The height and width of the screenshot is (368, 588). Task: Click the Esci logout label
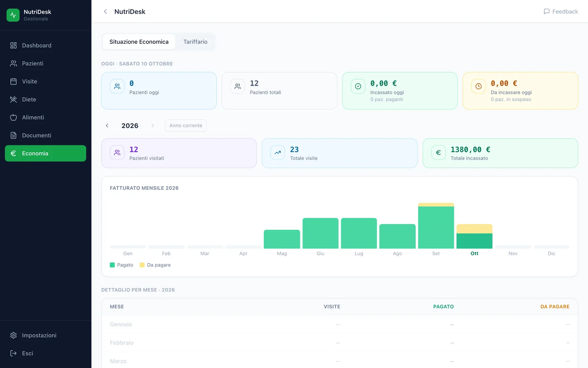(x=28, y=353)
